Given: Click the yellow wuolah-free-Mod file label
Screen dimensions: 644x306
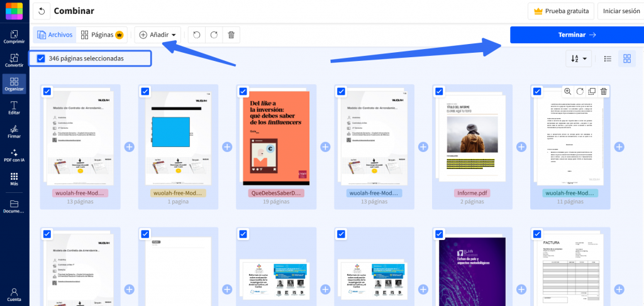Looking at the screenshot, I should 178,193.
